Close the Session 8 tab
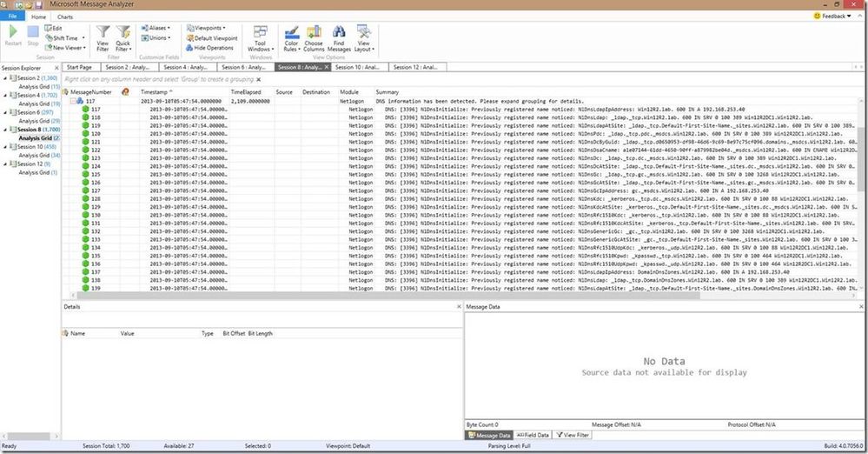 point(327,67)
